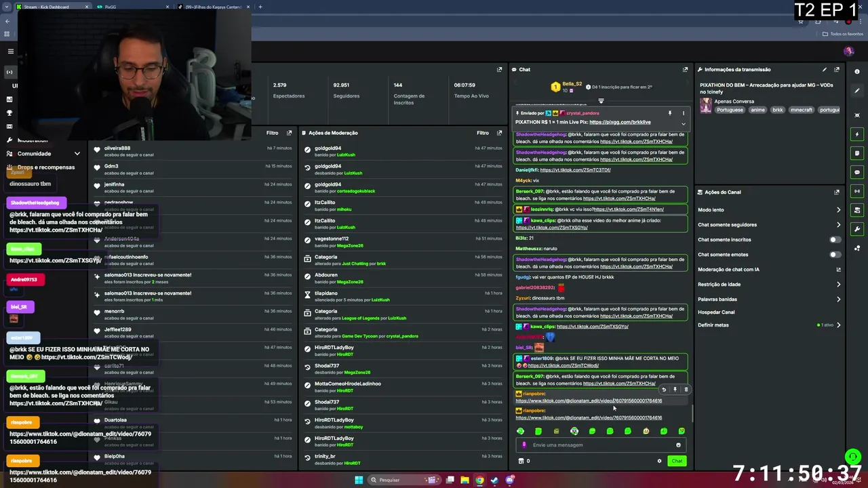
Task: Delete the hovered message with trash icon
Action: (686, 390)
